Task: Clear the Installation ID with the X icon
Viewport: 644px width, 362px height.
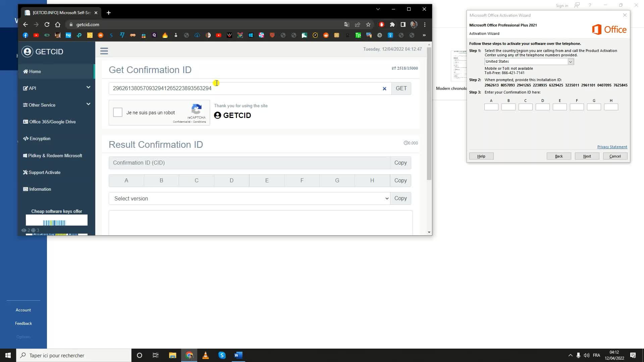Action: click(x=384, y=89)
